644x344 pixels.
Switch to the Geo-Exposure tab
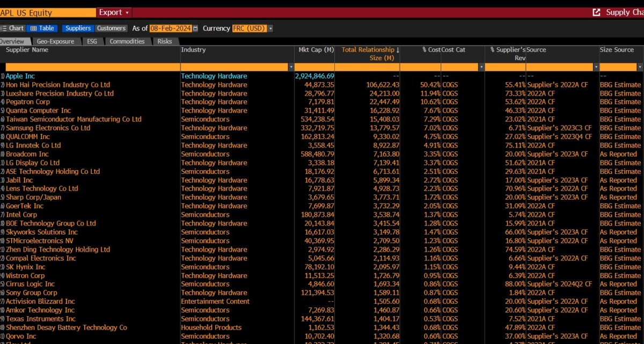point(56,41)
